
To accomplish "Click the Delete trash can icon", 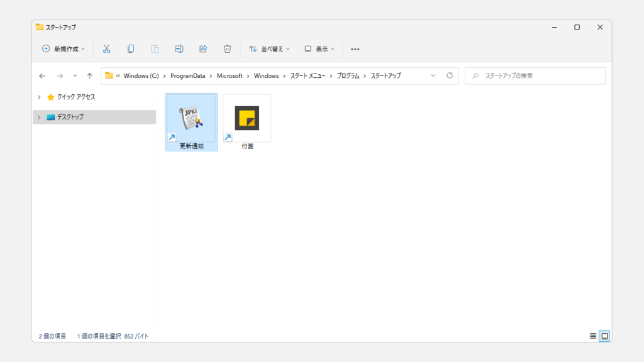I will pyautogui.click(x=228, y=49).
